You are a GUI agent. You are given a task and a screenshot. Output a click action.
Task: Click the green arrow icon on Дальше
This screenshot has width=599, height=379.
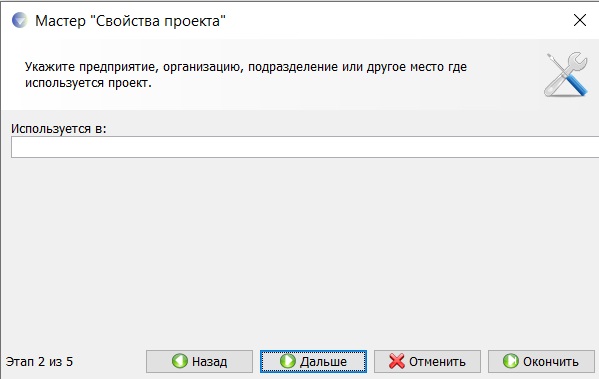[x=288, y=361]
